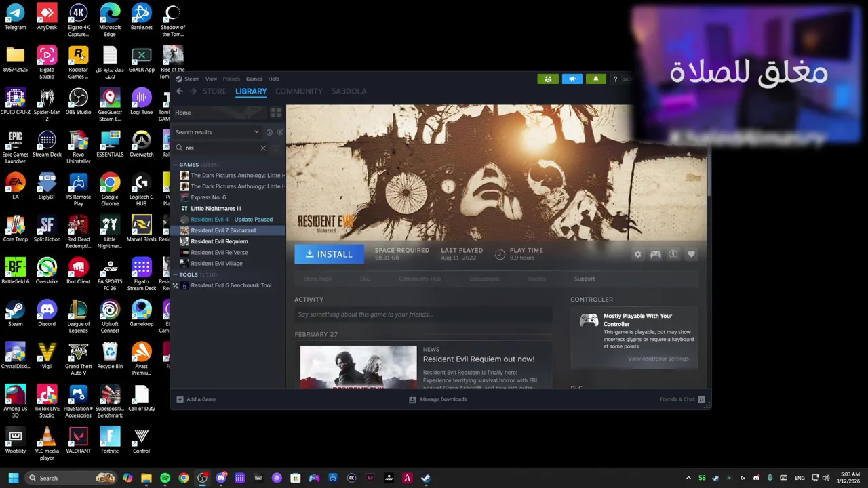Image resolution: width=868 pixels, height=488 pixels.
Task: Open the green notifications bell
Action: [x=596, y=79]
